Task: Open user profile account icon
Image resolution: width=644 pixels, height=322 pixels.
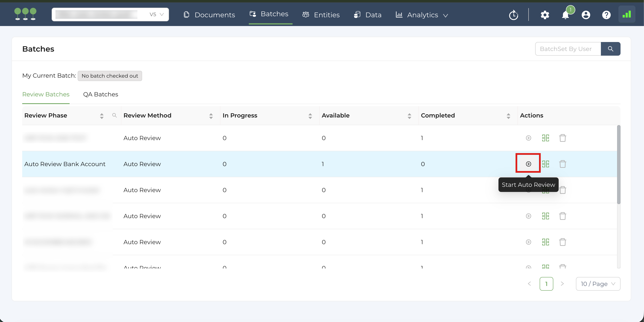Action: click(x=586, y=15)
